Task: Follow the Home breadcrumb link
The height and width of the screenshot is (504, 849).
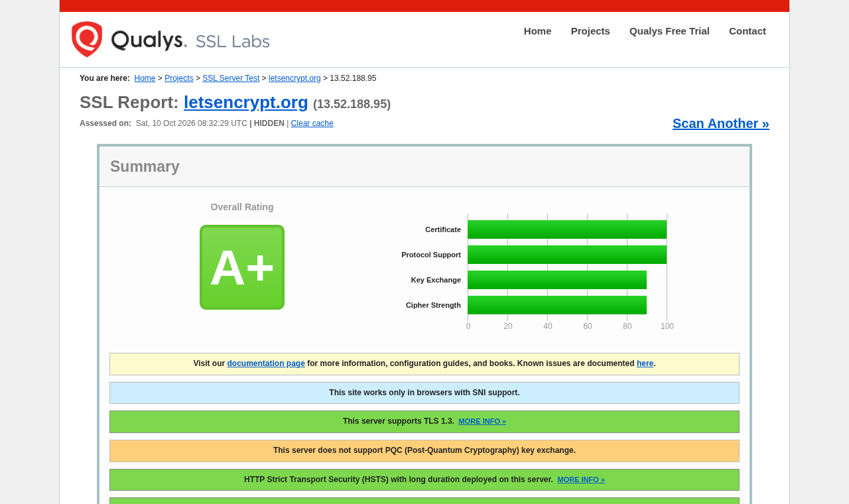Action: tap(145, 78)
